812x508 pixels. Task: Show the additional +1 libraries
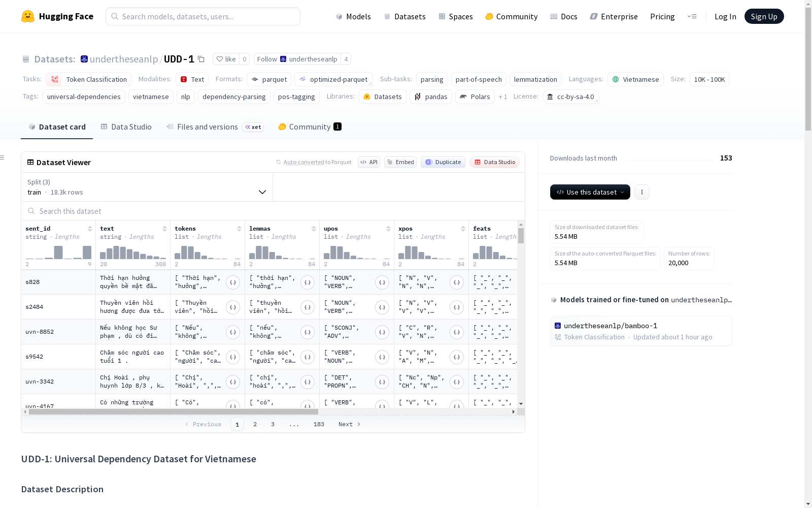503,97
